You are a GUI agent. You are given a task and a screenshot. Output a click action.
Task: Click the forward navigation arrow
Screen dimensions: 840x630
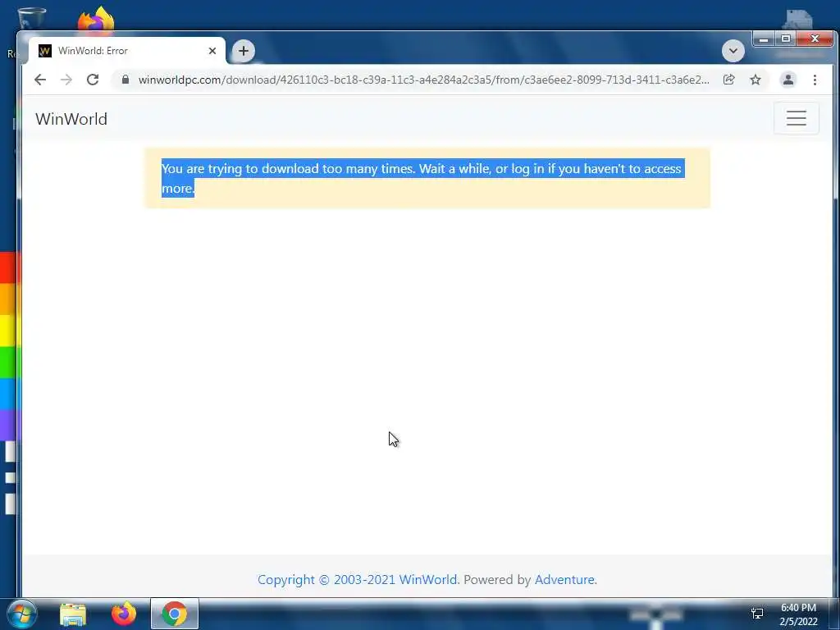click(66, 80)
